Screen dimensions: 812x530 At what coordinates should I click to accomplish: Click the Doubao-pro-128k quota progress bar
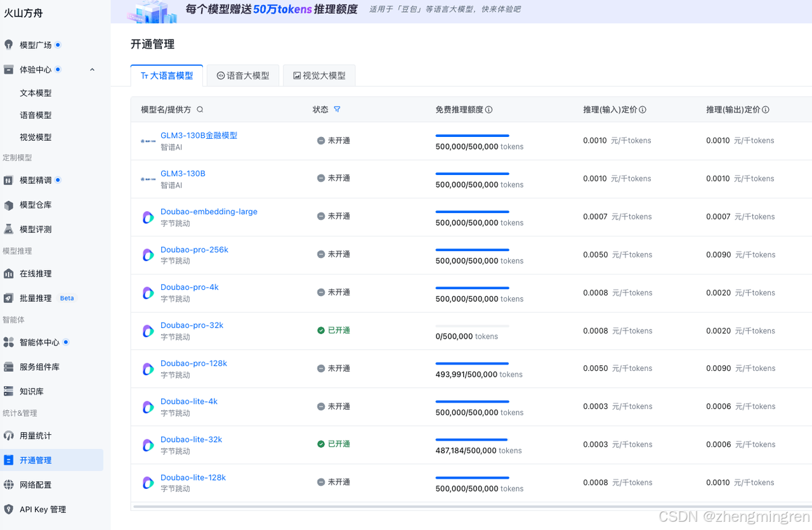coord(472,364)
